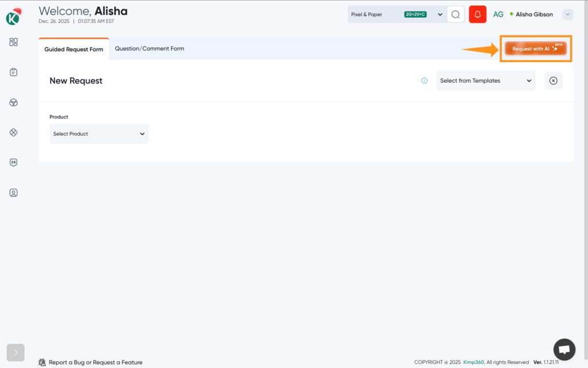Screen dimensions: 588x368
Task: Open the red notification bell
Action: coord(477,14)
